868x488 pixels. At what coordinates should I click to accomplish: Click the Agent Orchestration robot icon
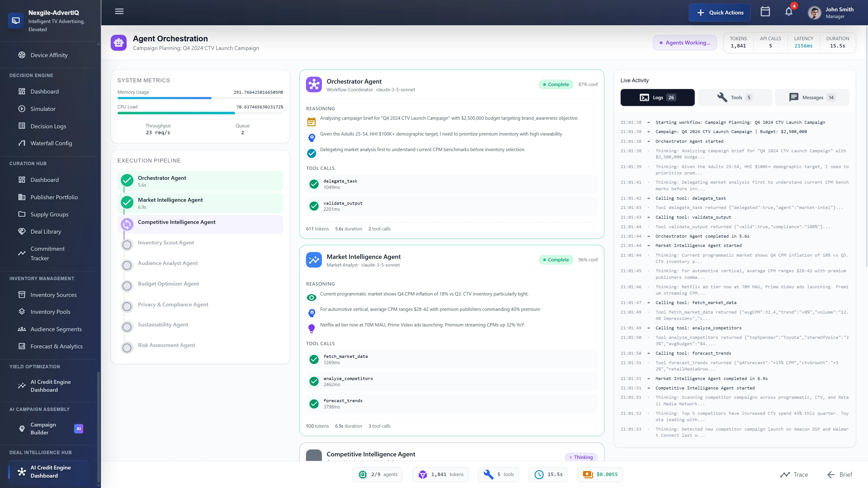coord(119,43)
